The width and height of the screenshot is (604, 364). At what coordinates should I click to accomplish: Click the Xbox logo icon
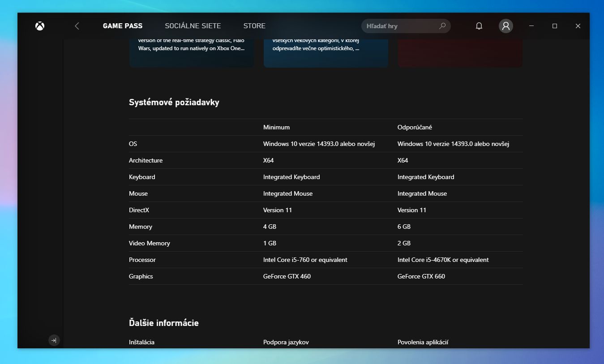point(40,26)
